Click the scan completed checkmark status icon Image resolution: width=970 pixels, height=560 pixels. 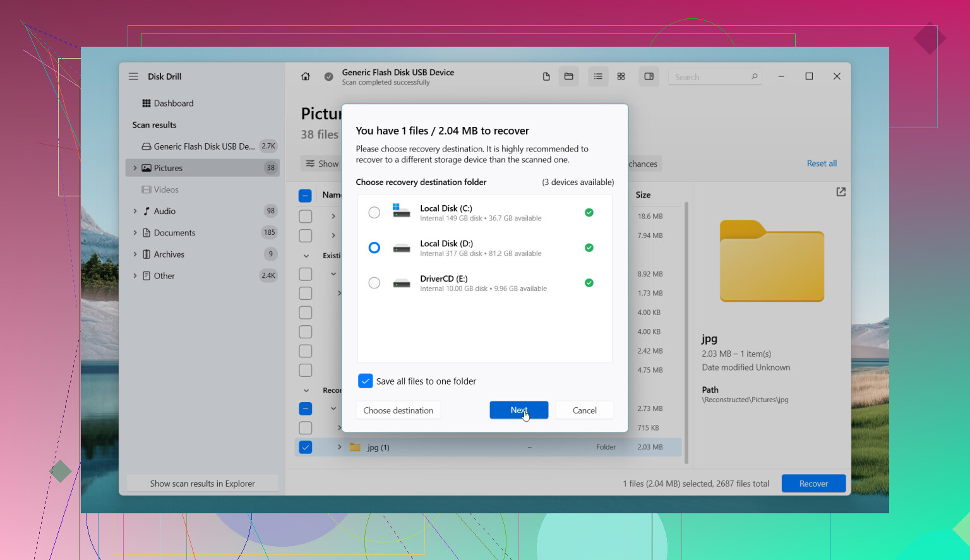point(329,76)
